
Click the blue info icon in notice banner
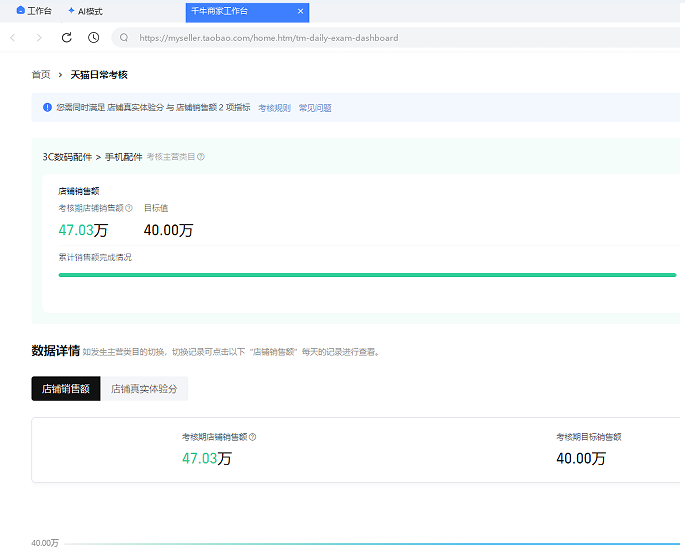(47, 107)
